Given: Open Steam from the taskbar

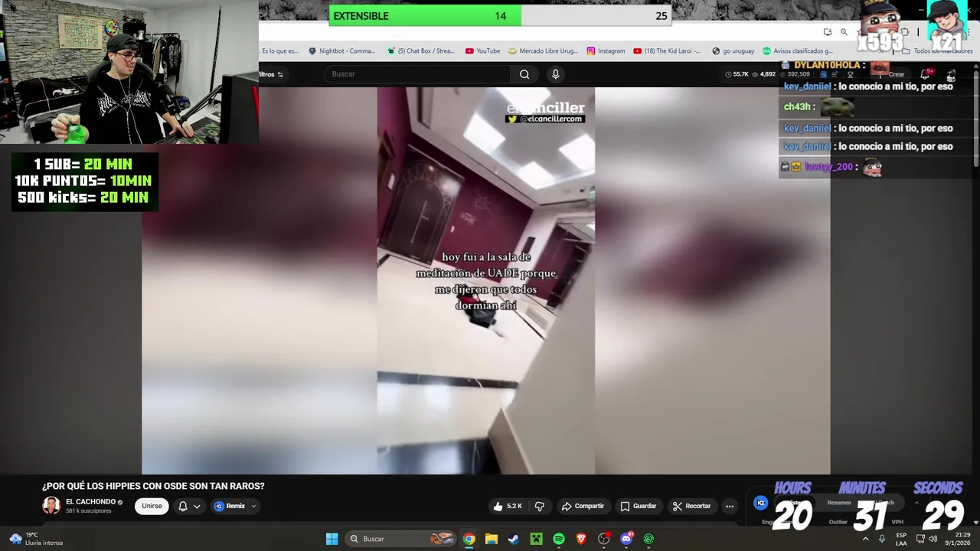Looking at the screenshot, I should [x=514, y=539].
